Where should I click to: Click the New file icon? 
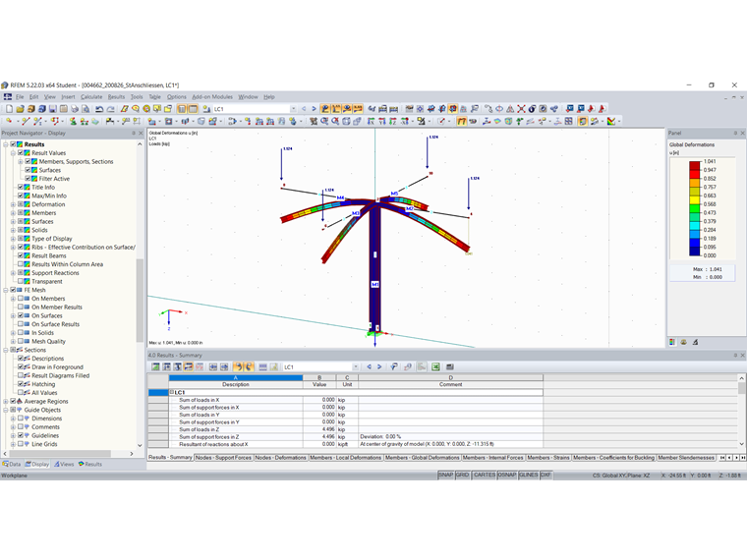pyautogui.click(x=9, y=109)
